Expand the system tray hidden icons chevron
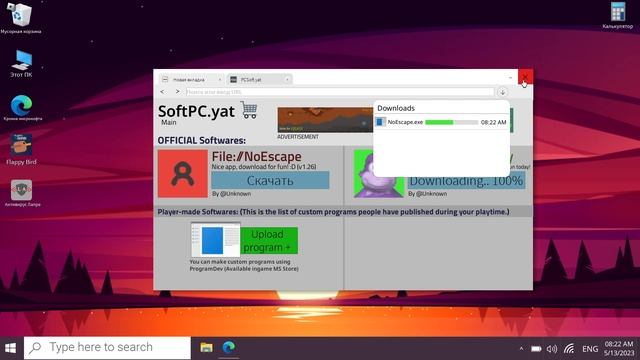Image resolution: width=640 pixels, height=360 pixels. (x=521, y=349)
